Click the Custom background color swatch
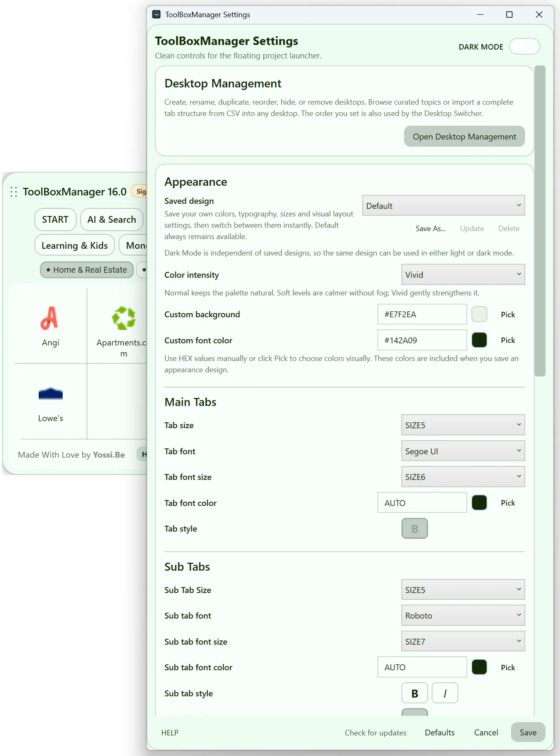The width and height of the screenshot is (560, 756). coord(479,314)
